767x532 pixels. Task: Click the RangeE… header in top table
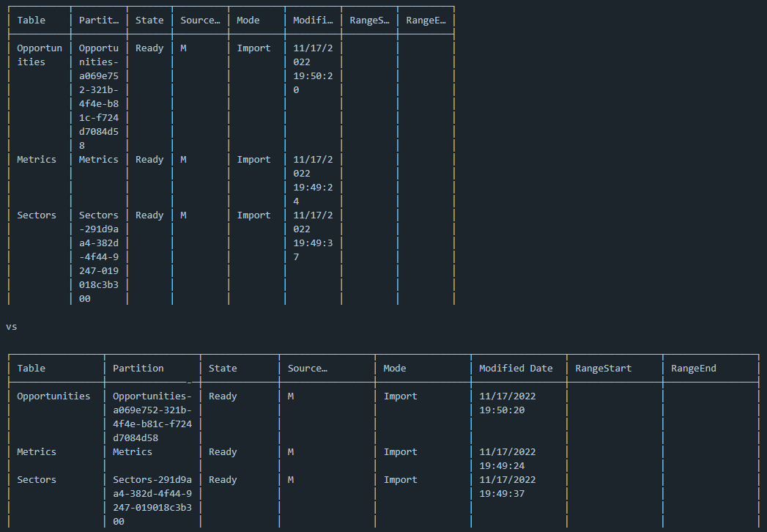[425, 20]
